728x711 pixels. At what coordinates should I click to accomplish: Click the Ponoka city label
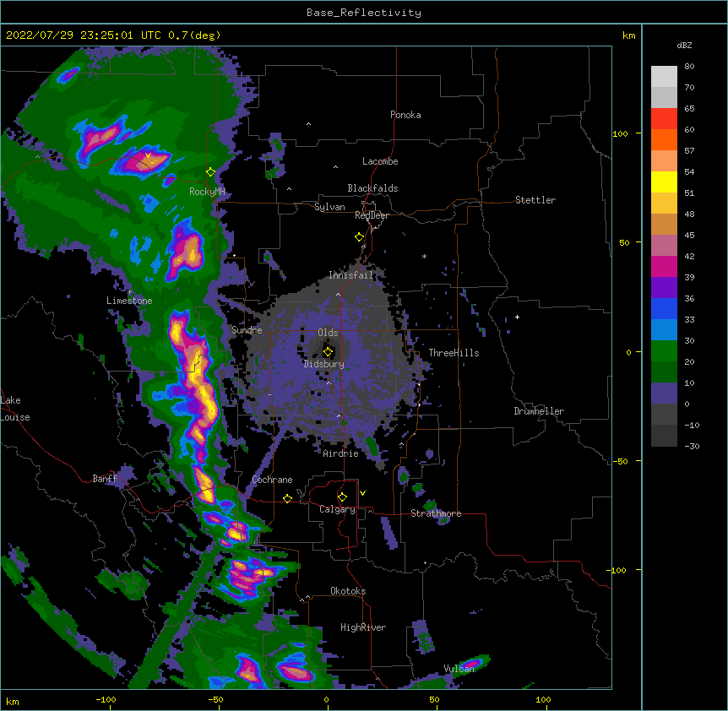coord(405,115)
